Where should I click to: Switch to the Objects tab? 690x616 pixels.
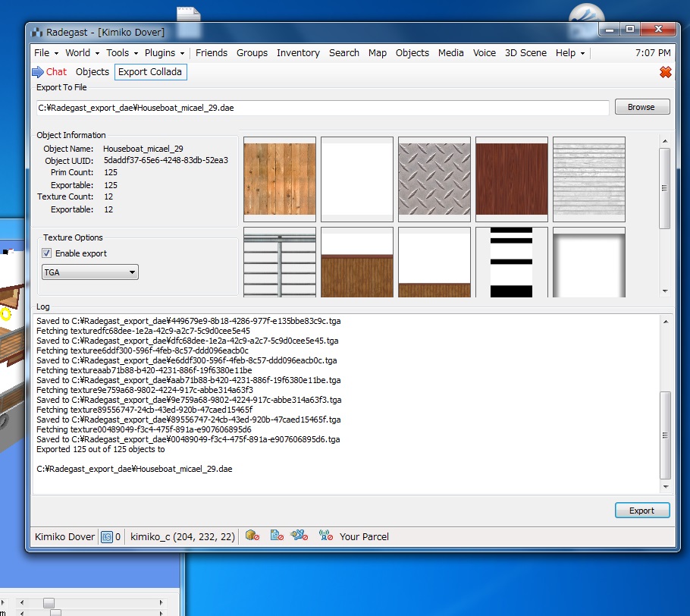click(x=93, y=72)
